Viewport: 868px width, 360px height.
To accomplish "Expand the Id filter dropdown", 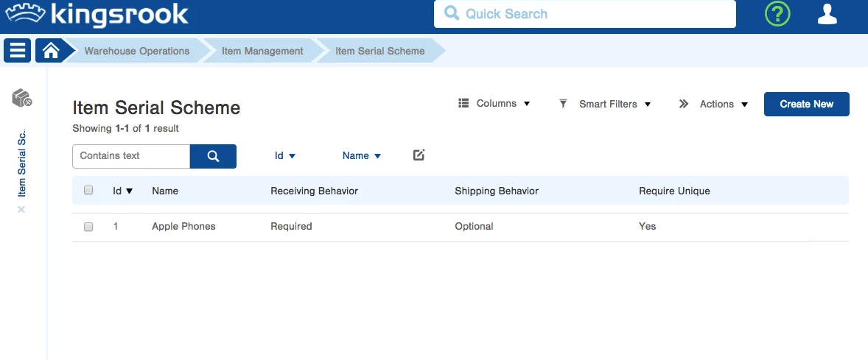I will tap(285, 156).
